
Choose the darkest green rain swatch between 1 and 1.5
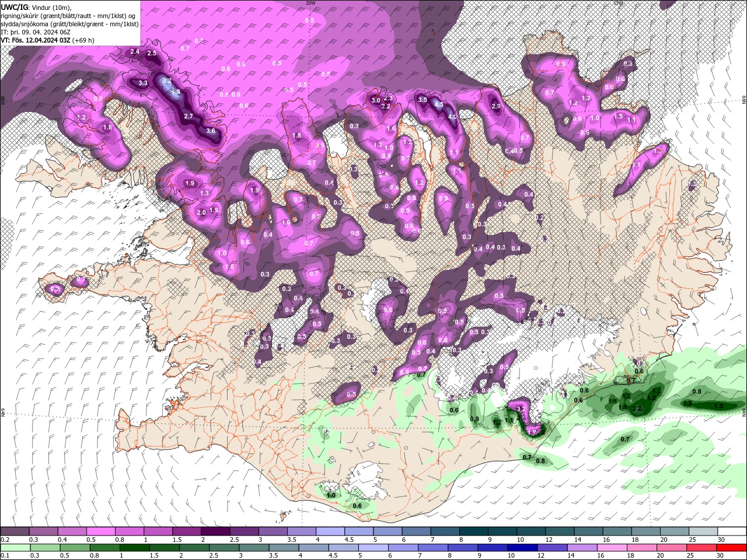pos(134,548)
